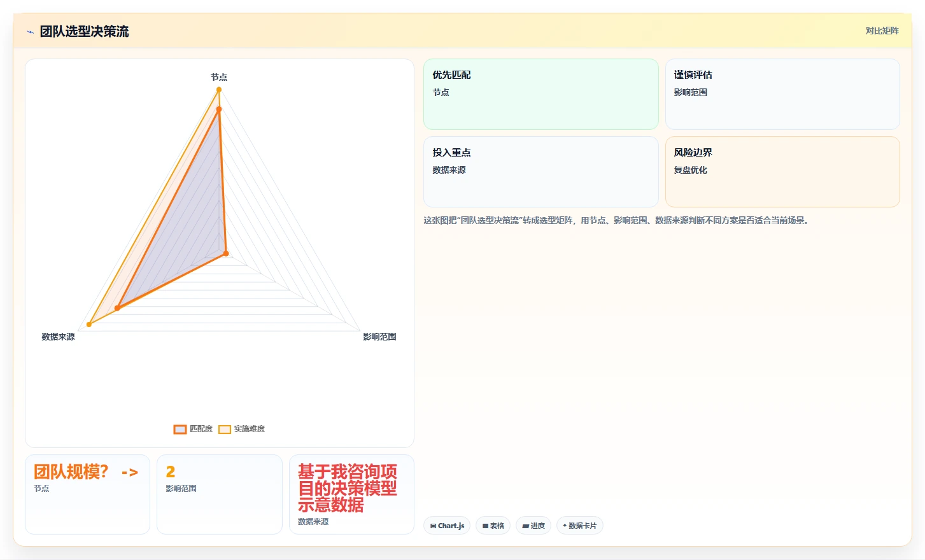Click 节点 text in 优先匹配 card
This screenshot has width=925, height=560.
441,92
